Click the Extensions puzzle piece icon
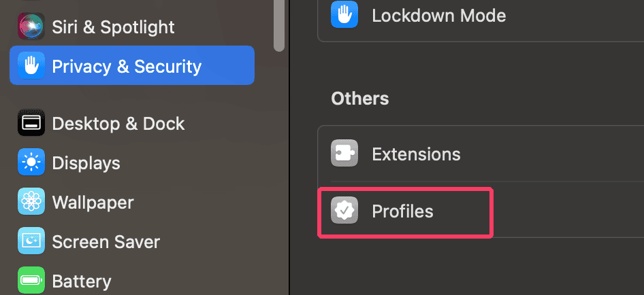644x295 pixels. [344, 154]
